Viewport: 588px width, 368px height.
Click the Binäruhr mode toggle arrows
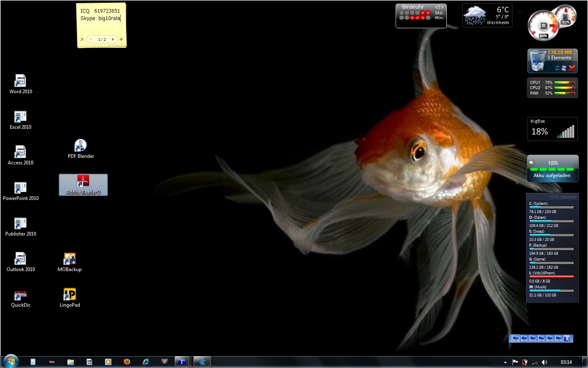coord(439,7)
